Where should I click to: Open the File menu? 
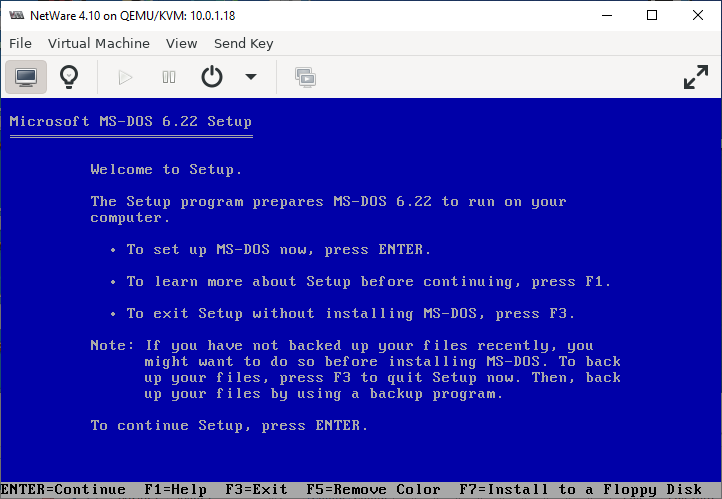pyautogui.click(x=20, y=43)
